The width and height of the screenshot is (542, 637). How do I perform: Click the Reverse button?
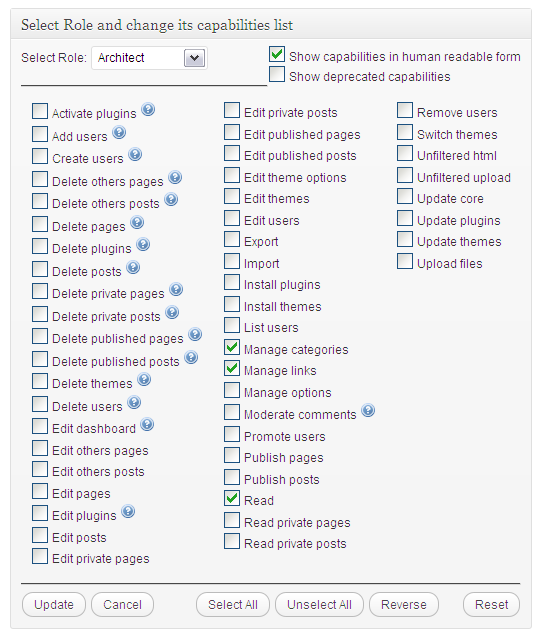(x=404, y=604)
